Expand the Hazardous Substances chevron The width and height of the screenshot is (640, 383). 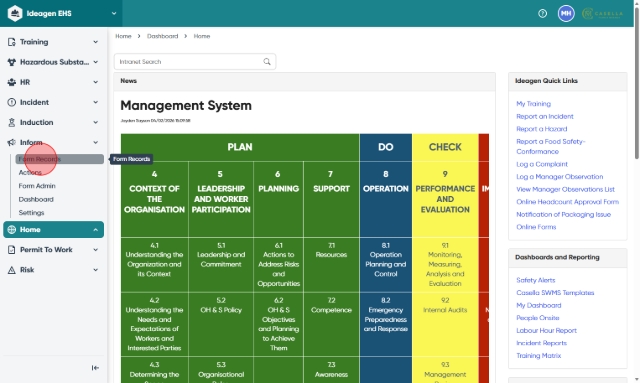coord(96,62)
